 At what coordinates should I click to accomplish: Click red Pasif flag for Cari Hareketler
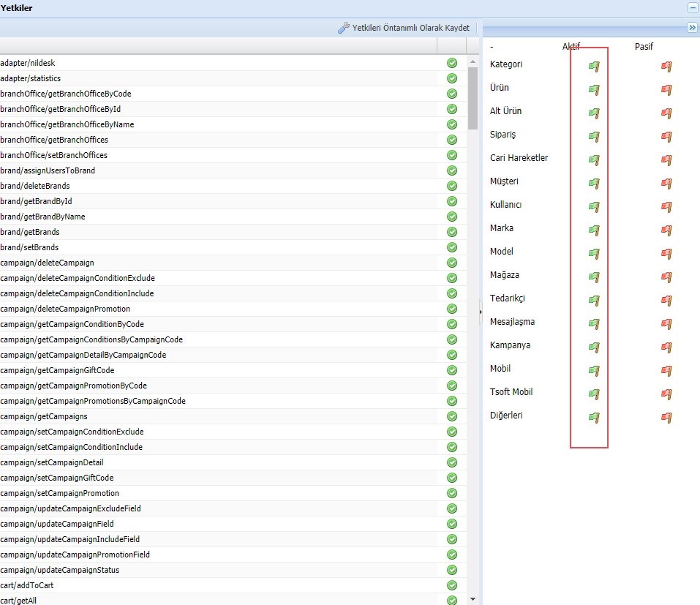point(666,159)
